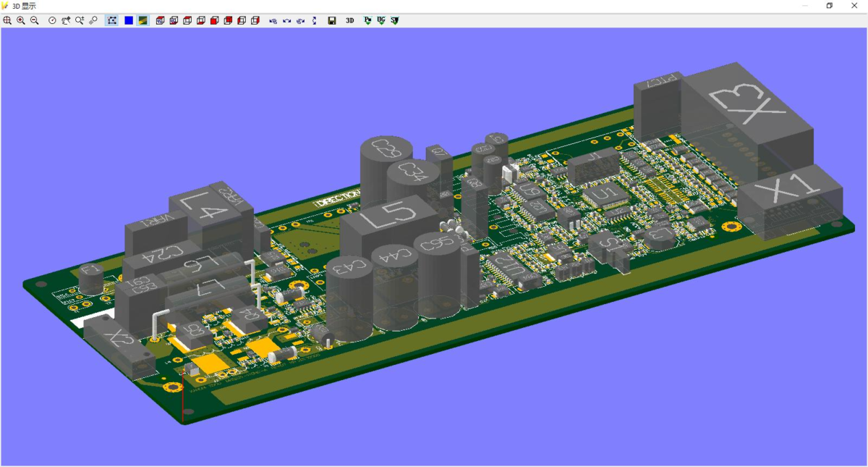The width and height of the screenshot is (868, 467).
Task: Click the X2 connector 3D model
Action: tap(119, 348)
